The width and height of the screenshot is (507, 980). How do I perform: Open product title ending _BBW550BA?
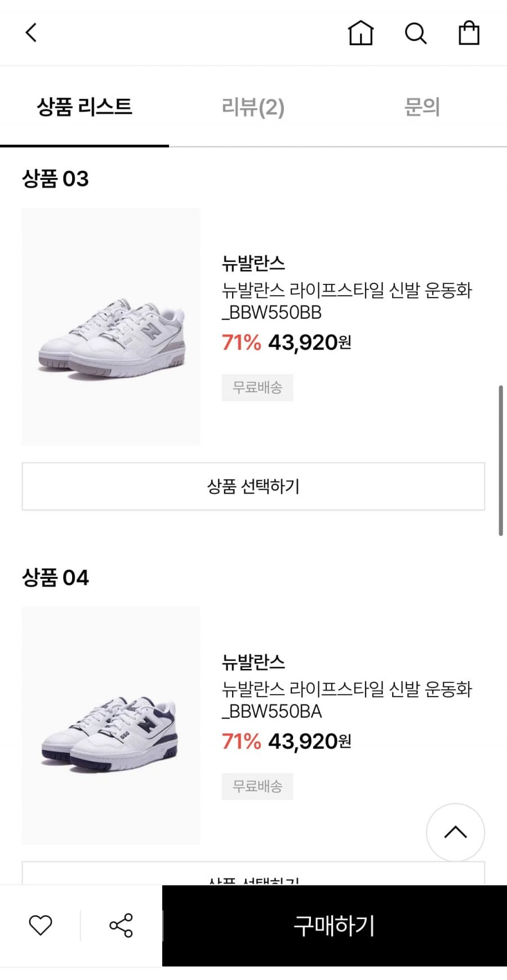click(346, 700)
